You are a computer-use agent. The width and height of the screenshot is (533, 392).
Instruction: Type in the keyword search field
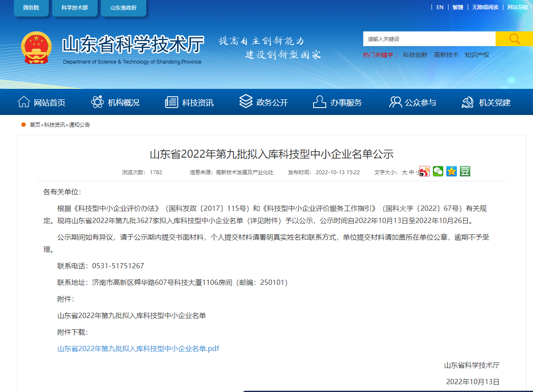pos(429,39)
